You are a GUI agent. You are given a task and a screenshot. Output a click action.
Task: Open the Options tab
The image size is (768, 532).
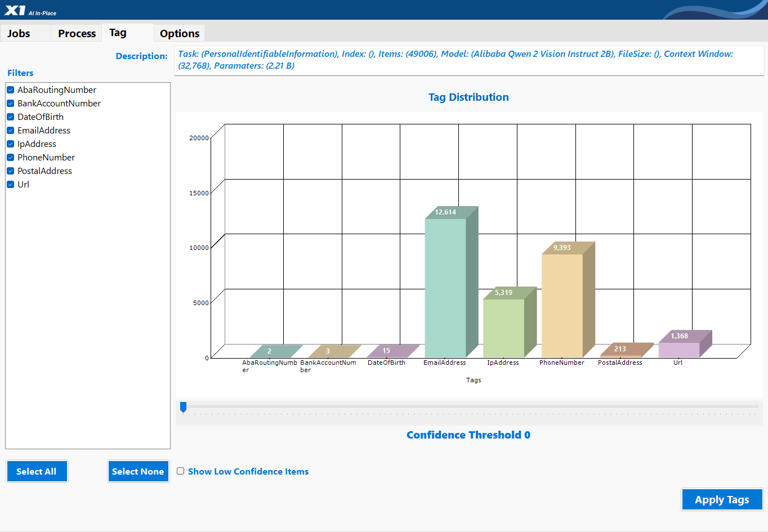180,33
